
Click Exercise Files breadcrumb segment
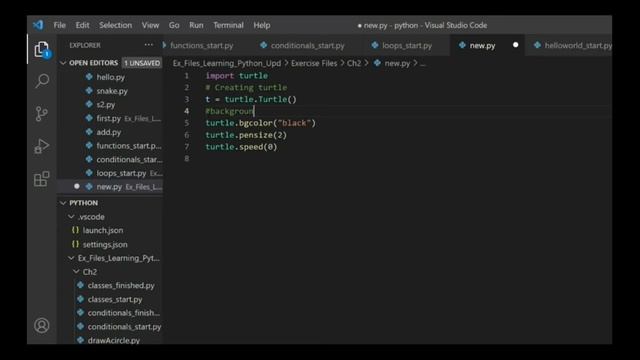[314, 63]
